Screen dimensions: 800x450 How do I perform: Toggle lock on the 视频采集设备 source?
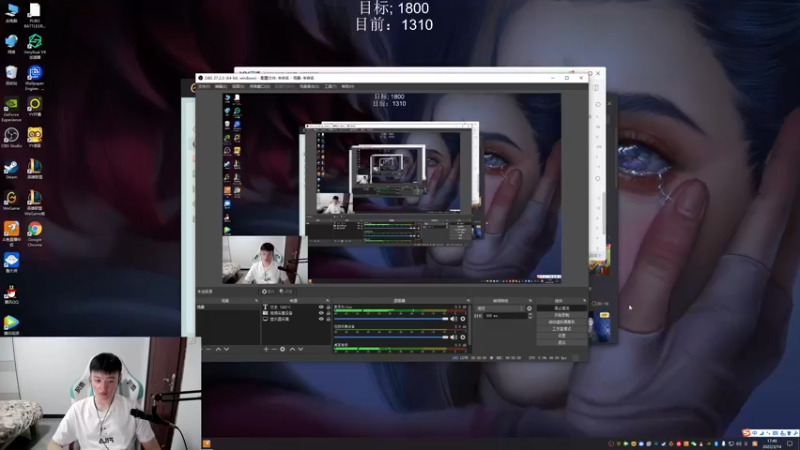[x=329, y=313]
